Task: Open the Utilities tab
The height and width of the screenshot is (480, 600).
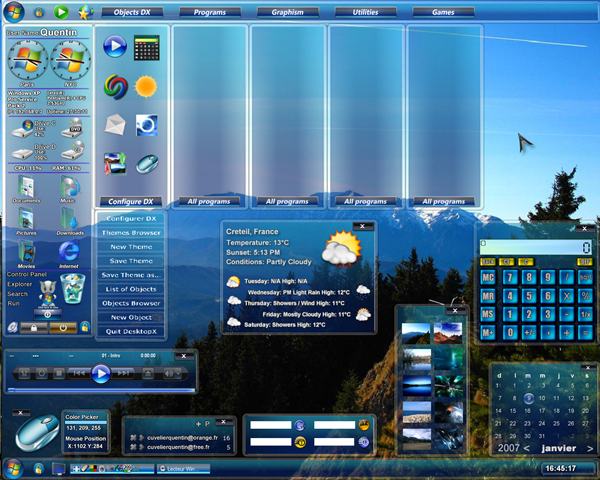Action: 365,12
